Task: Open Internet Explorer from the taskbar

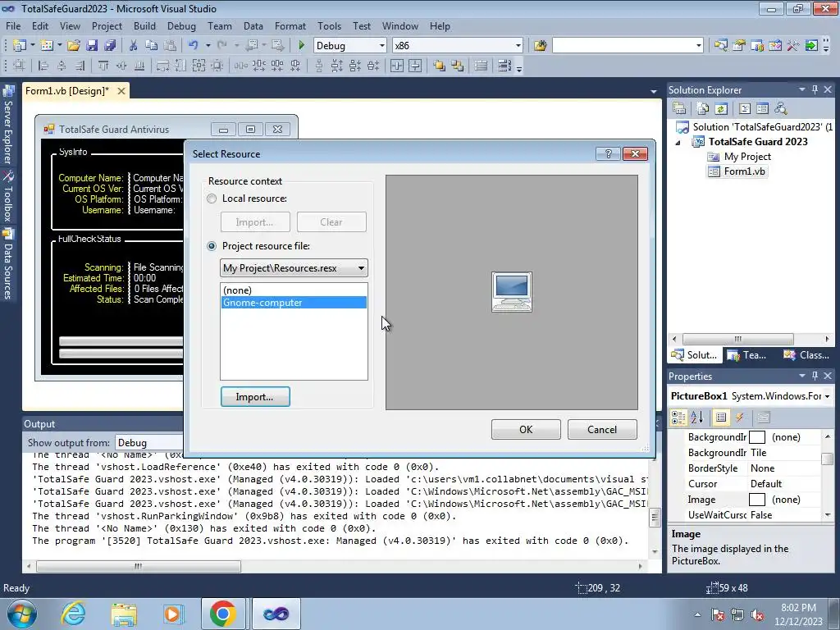Action: tap(72, 614)
